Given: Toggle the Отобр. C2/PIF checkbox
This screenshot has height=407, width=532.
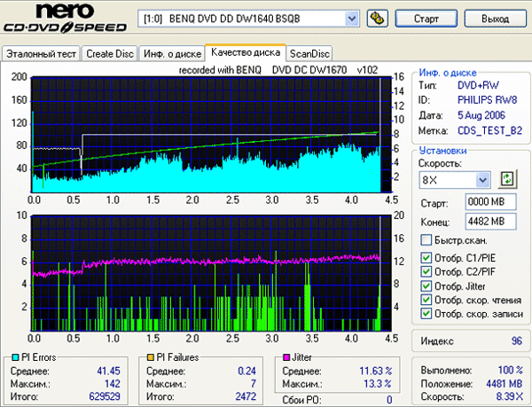Looking at the screenshot, I should coord(426,272).
